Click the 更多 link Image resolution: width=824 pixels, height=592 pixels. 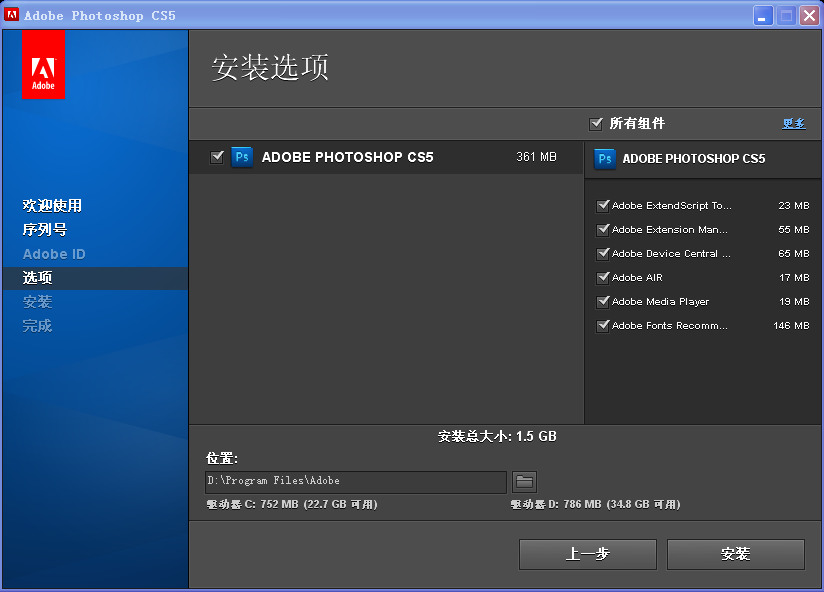tap(794, 124)
